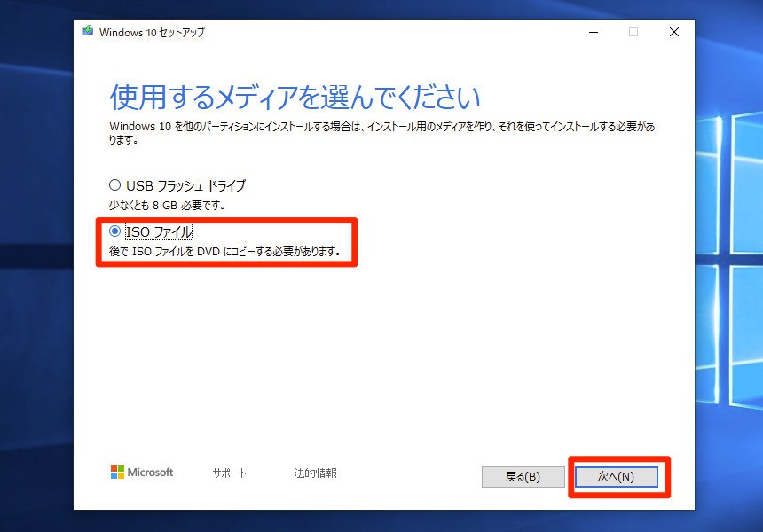Minimize the Windows 10 セットアップ window
Screen dimensions: 763x532
coord(594,32)
